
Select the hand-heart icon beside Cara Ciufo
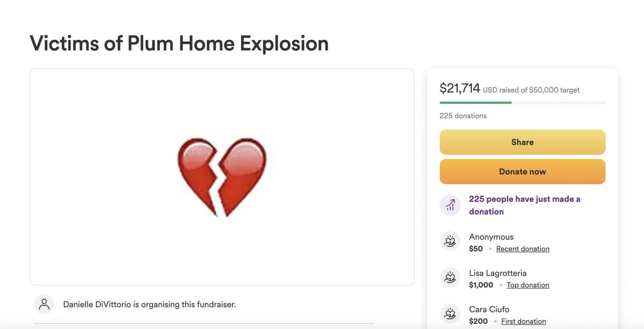point(450,313)
